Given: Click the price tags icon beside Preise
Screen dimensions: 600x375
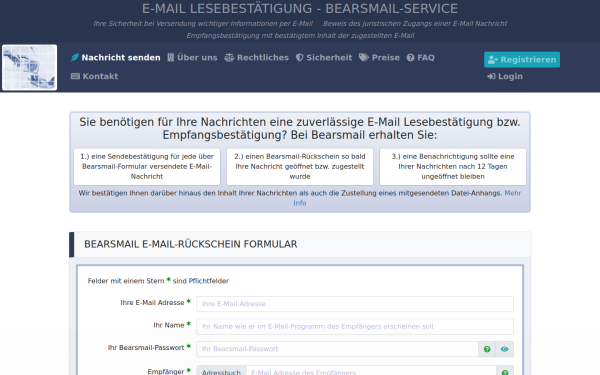Looking at the screenshot, I should (364, 57).
